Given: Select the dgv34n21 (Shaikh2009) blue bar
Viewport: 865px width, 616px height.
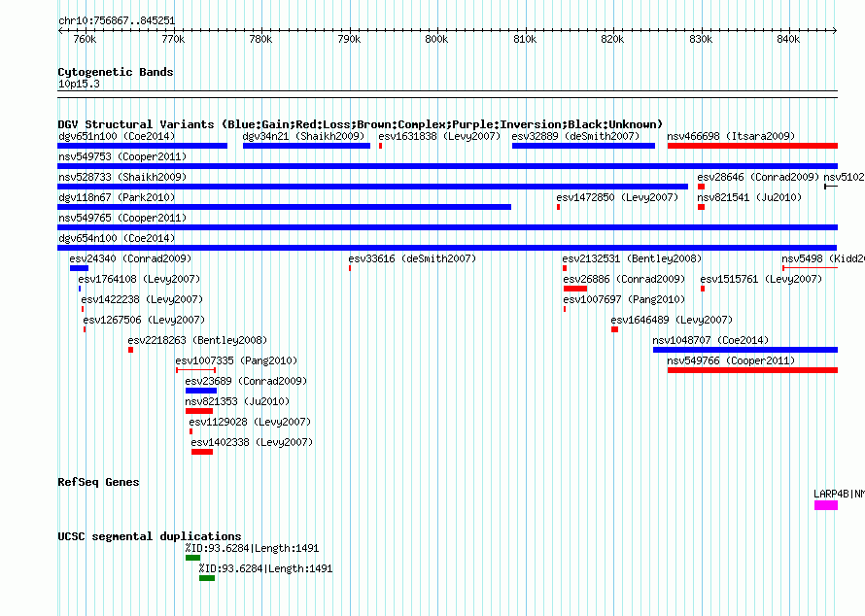Looking at the screenshot, I should click(306, 146).
